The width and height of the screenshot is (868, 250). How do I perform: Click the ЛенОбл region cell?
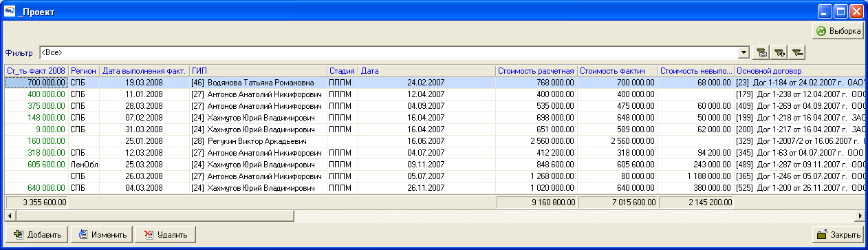pyautogui.click(x=84, y=165)
